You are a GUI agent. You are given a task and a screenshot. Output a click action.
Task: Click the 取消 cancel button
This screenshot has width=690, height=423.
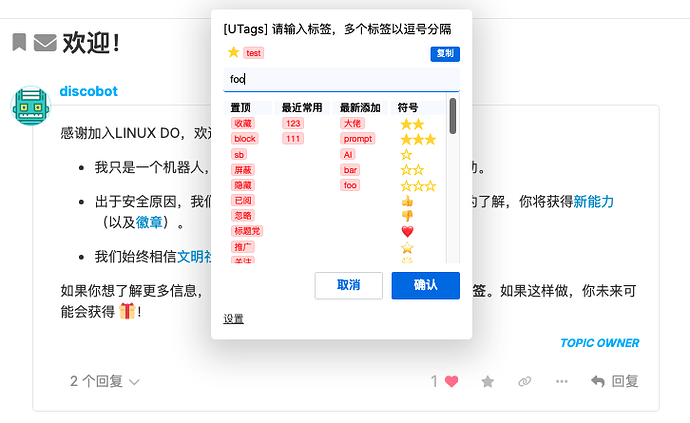[349, 285]
